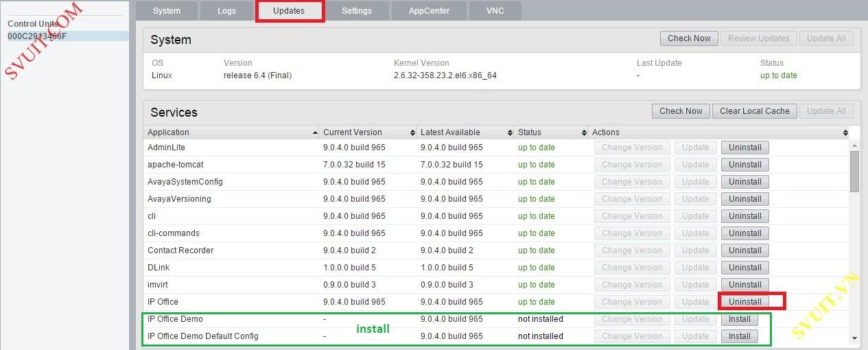Switch to the Updates tab
This screenshot has height=350, width=868.
(289, 11)
